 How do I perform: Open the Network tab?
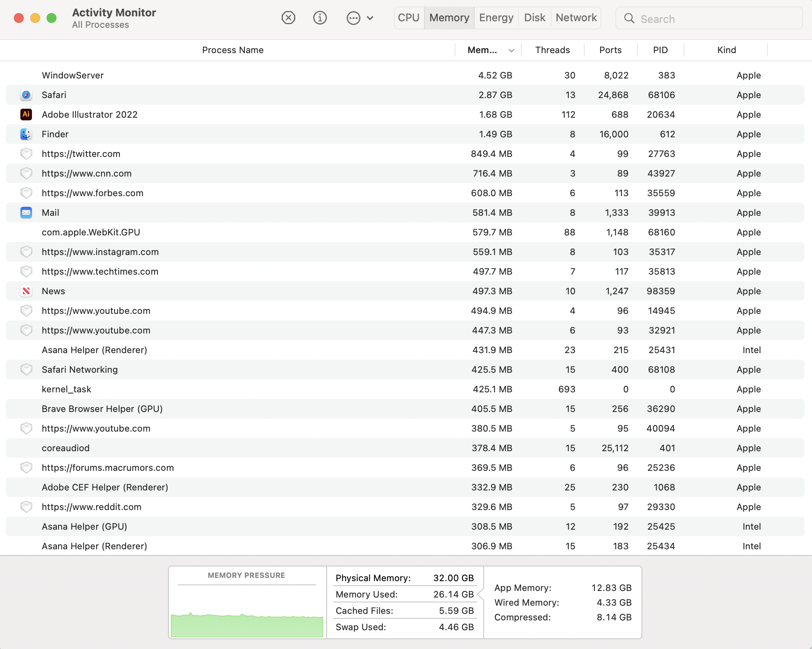(x=576, y=18)
